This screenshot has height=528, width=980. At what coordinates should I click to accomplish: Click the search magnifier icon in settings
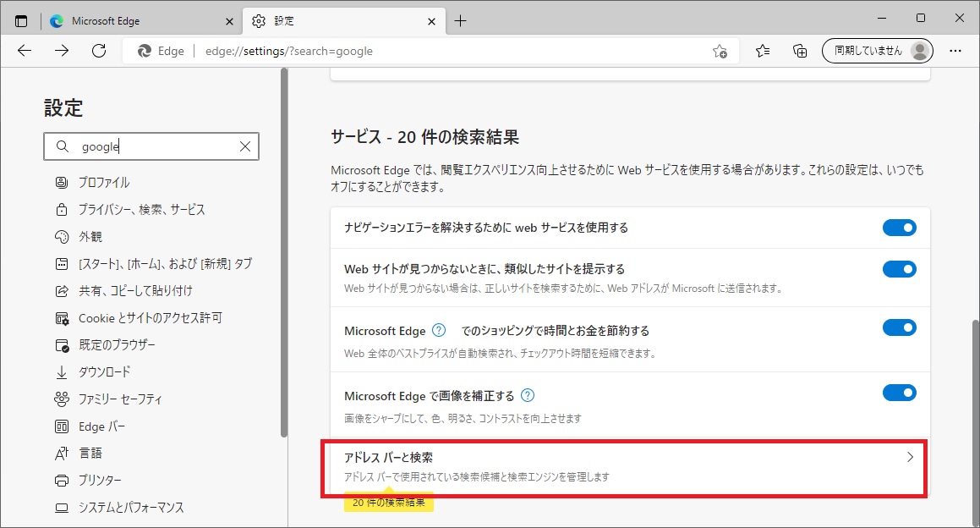tap(63, 146)
